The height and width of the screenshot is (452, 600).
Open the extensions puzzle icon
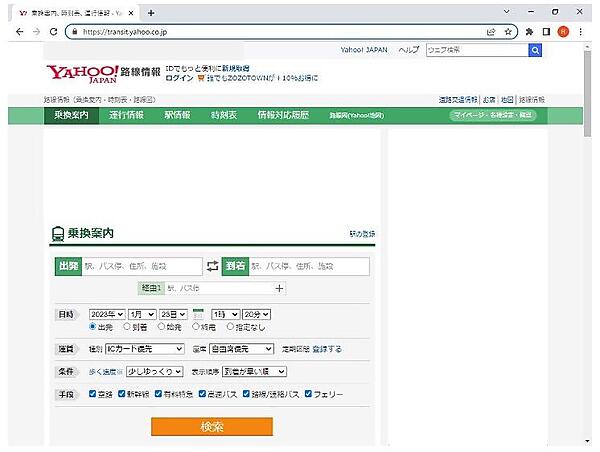click(x=529, y=32)
